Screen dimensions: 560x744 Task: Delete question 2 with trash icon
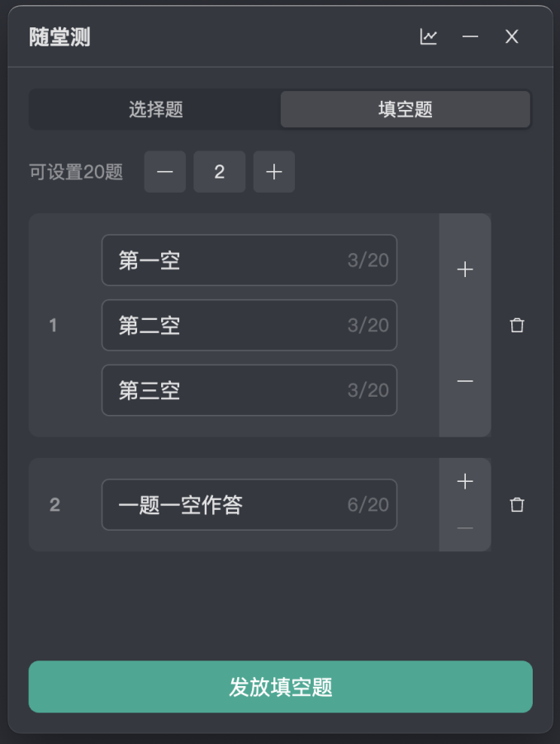(x=517, y=504)
